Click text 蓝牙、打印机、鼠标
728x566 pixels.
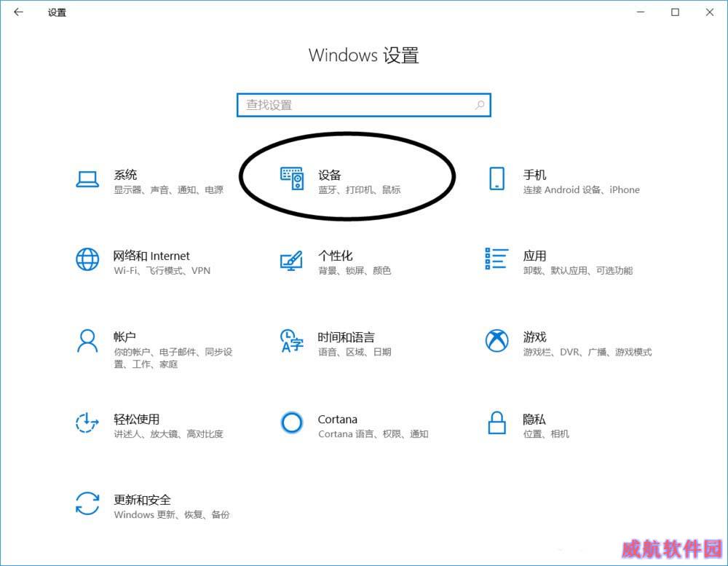pos(360,189)
